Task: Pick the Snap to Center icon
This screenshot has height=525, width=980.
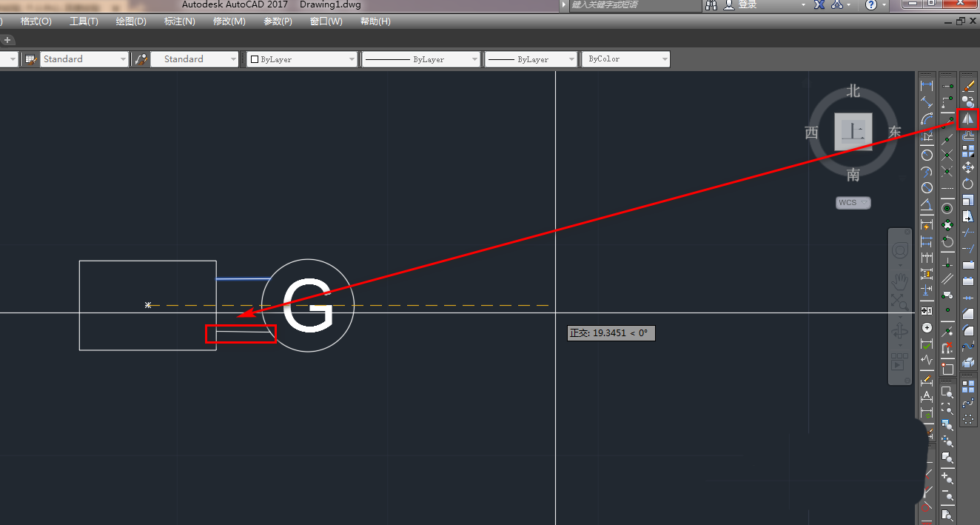Action: pos(947,209)
